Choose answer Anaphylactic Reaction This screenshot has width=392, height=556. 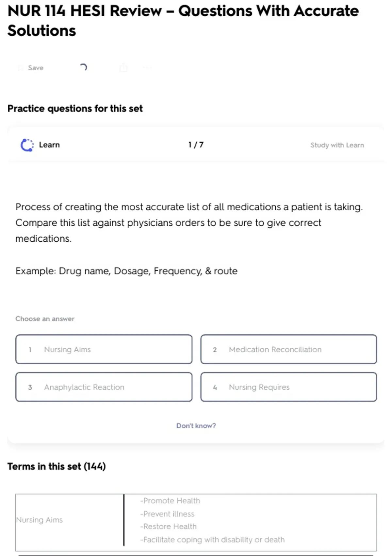coord(104,387)
